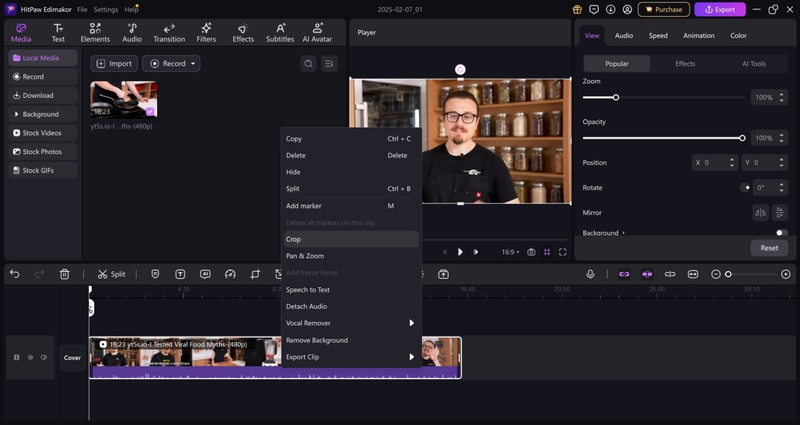Click the zoom out timeline minus icon
Screen dimensions: 800x425
tap(716, 274)
